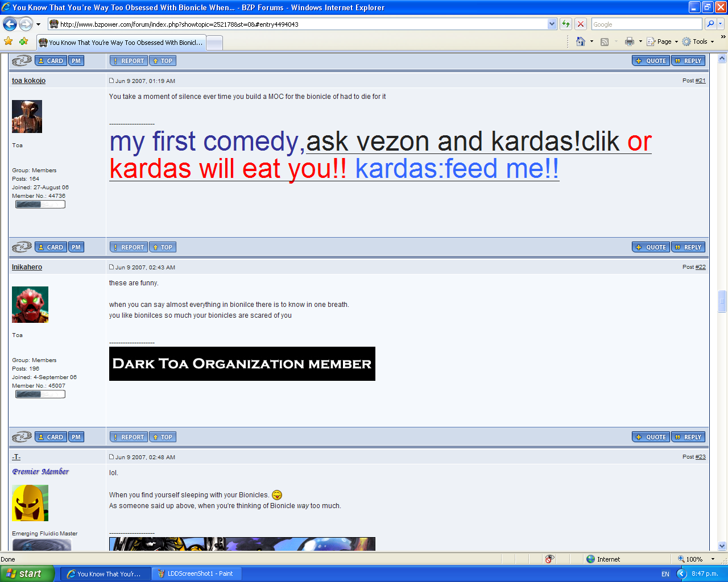This screenshot has width=728, height=582.
Task: Open the recent pages dropdown arrow
Action: (38, 24)
